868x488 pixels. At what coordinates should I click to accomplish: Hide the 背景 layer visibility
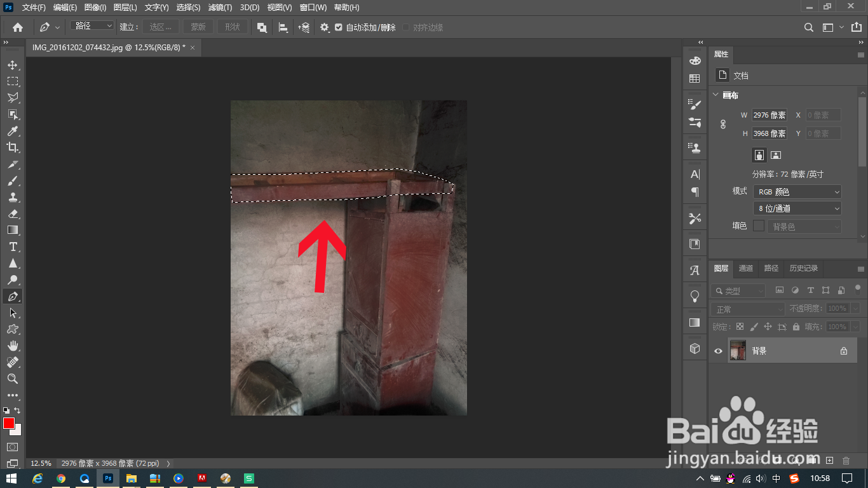[717, 350]
